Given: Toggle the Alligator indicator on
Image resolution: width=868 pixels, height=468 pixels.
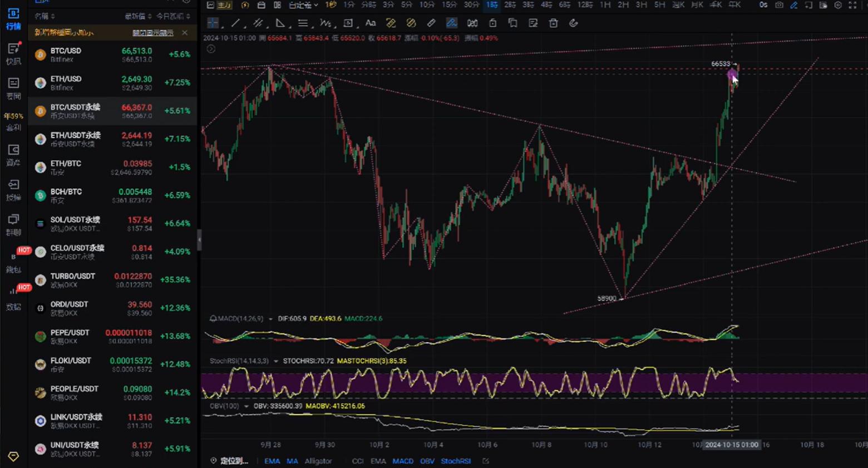Looking at the screenshot, I should (318, 461).
